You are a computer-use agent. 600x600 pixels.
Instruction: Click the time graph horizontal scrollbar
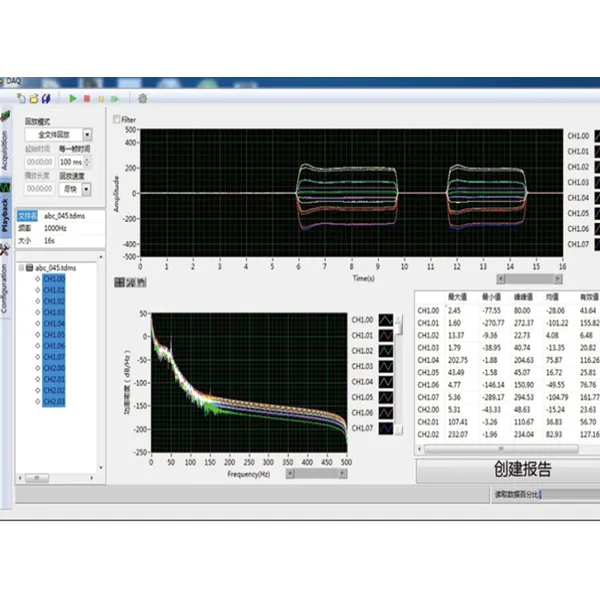[529, 279]
